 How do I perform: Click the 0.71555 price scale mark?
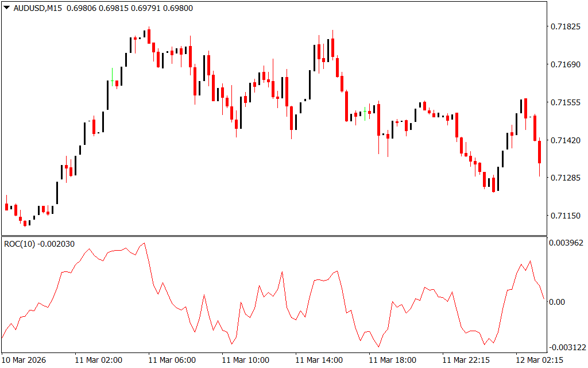pyautogui.click(x=566, y=102)
